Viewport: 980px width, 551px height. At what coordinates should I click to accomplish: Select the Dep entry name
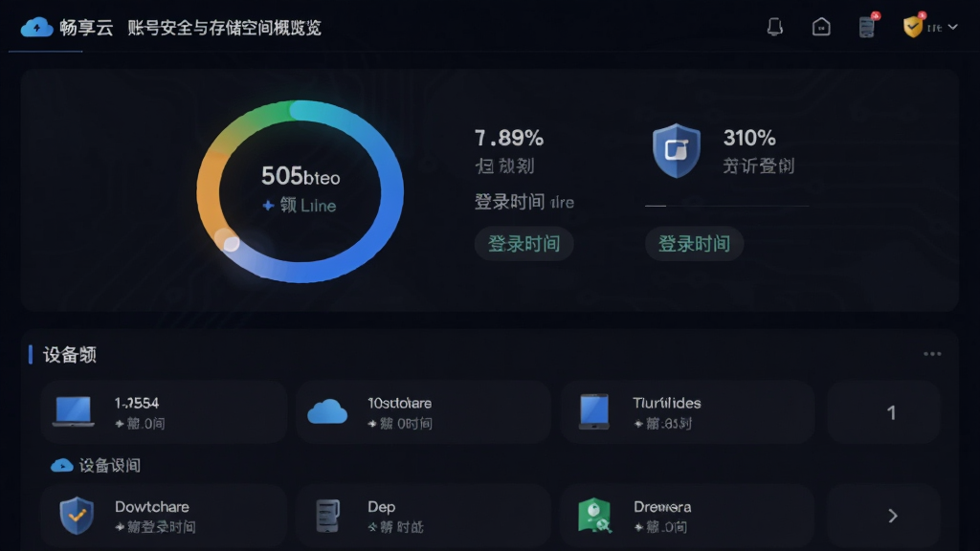pyautogui.click(x=381, y=507)
